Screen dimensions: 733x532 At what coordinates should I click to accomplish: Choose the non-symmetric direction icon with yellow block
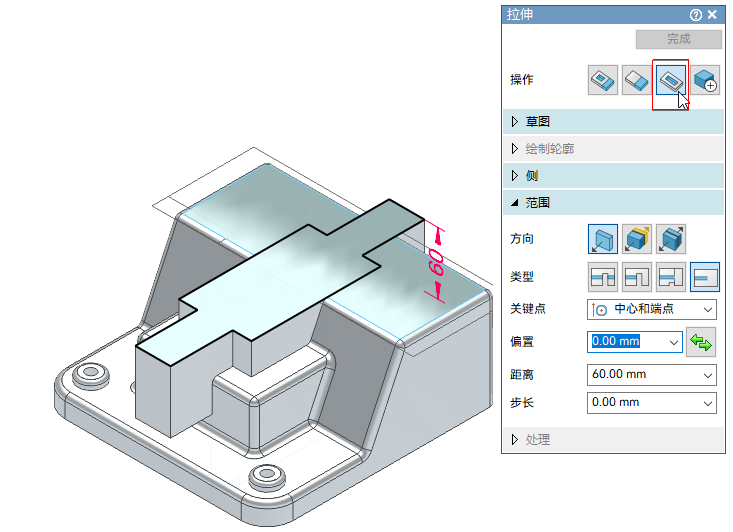[637, 239]
